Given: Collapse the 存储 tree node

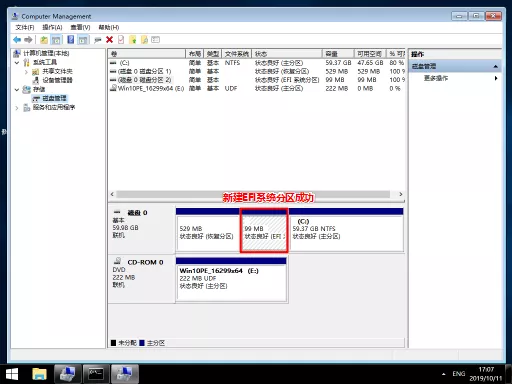Looking at the screenshot, I should (x=17, y=89).
